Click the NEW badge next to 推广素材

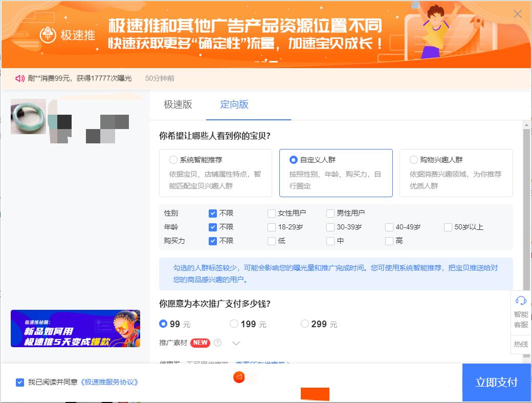click(200, 343)
